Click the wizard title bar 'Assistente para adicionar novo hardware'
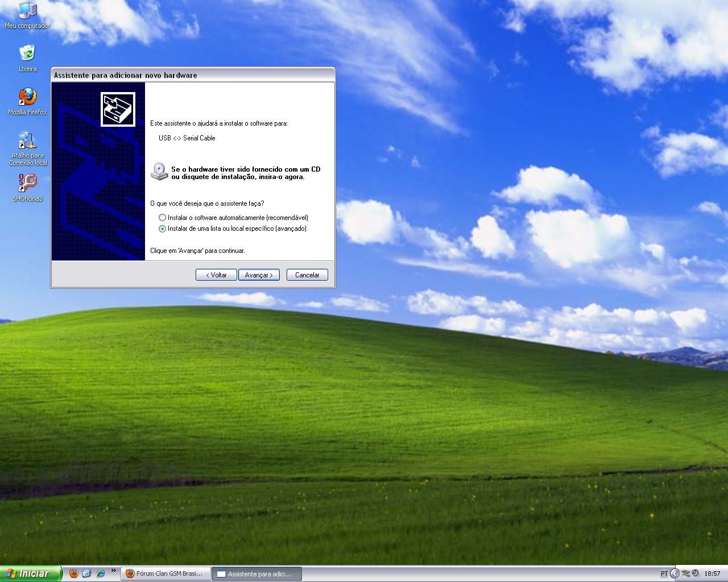This screenshot has height=582, width=728. click(x=193, y=75)
